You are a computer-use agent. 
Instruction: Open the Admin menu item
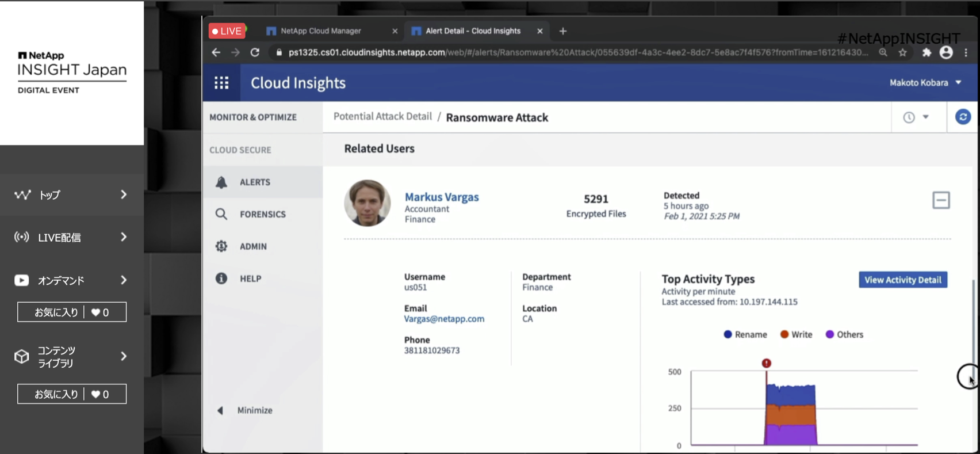pos(263,246)
